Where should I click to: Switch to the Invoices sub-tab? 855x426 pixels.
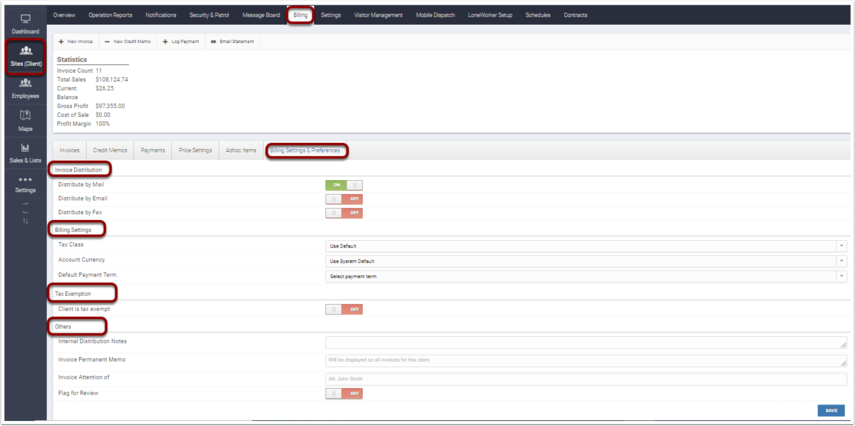[70, 150]
